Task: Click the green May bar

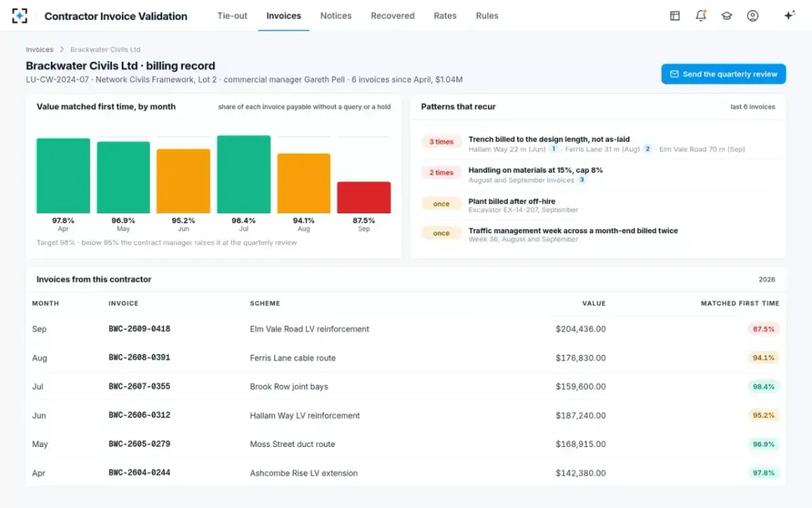Action: click(x=123, y=177)
